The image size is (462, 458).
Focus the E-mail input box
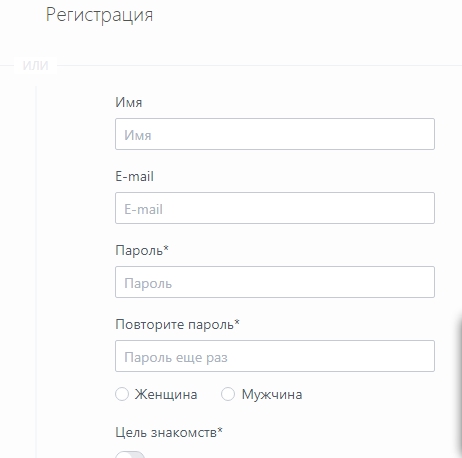click(275, 208)
